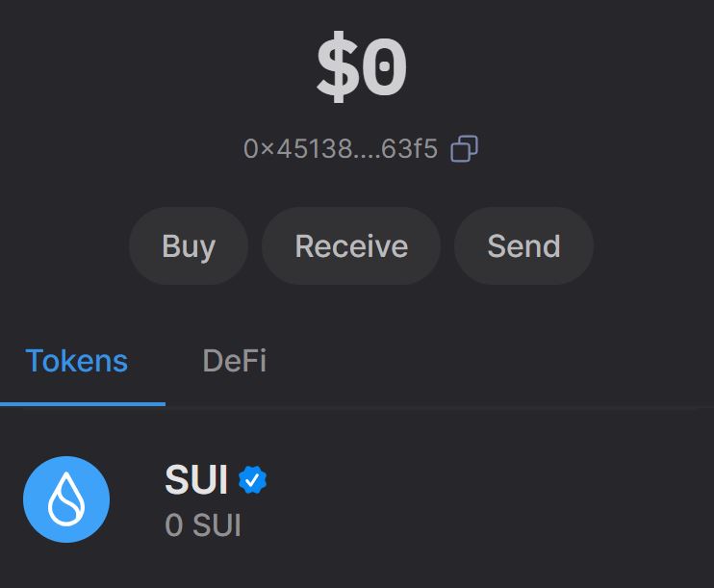
Task: Click the 0 SUI balance text
Action: coord(203,525)
